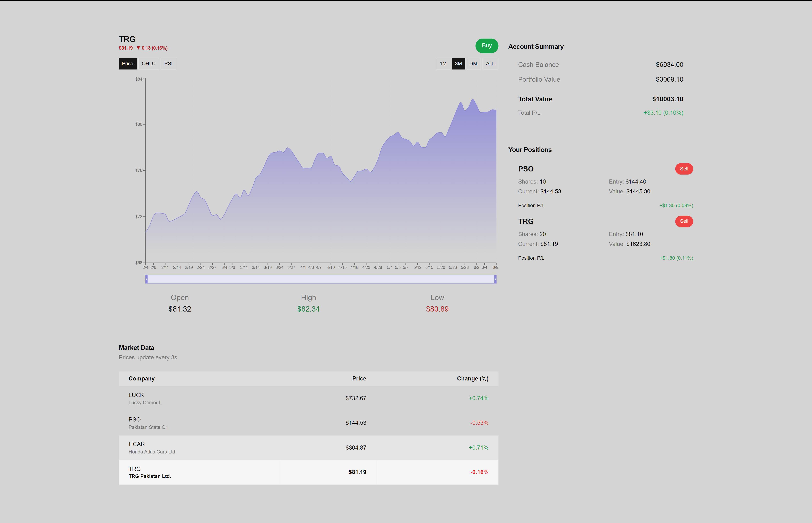Image resolution: width=812 pixels, height=523 pixels.
Task: Switch chart to OHLC view
Action: (148, 64)
